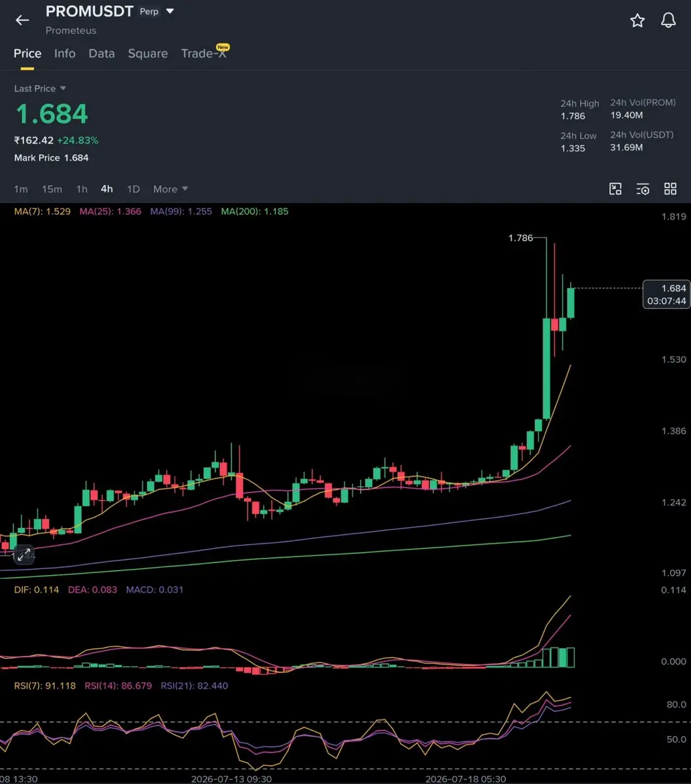Screen dimensions: 691x784
Task: Open the Data tab
Action: 101,54
